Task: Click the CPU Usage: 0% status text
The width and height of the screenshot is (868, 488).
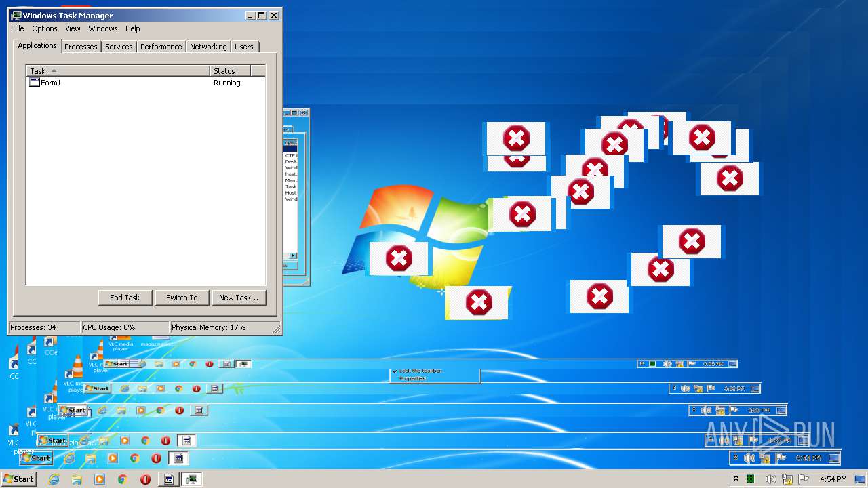Action: (109, 327)
